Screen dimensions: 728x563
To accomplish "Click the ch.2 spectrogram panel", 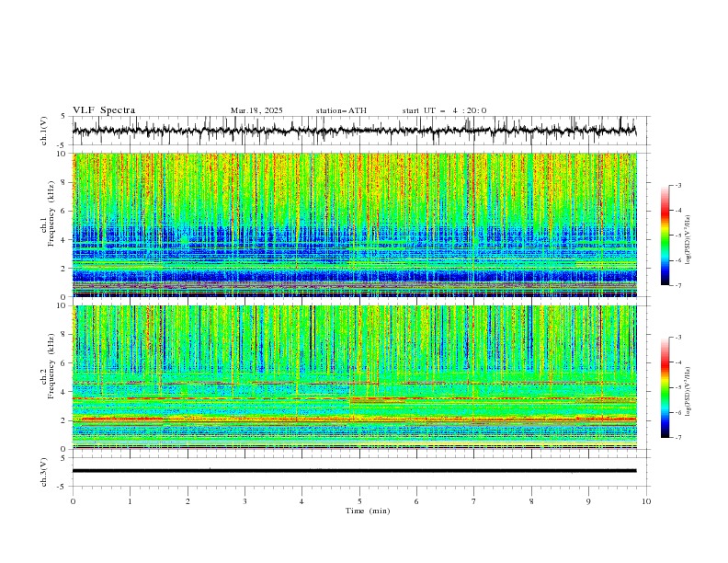I will click(x=355, y=377).
